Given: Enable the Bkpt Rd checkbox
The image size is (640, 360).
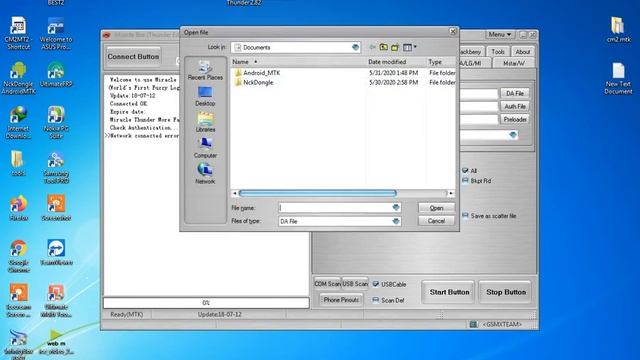Looking at the screenshot, I should (x=465, y=180).
